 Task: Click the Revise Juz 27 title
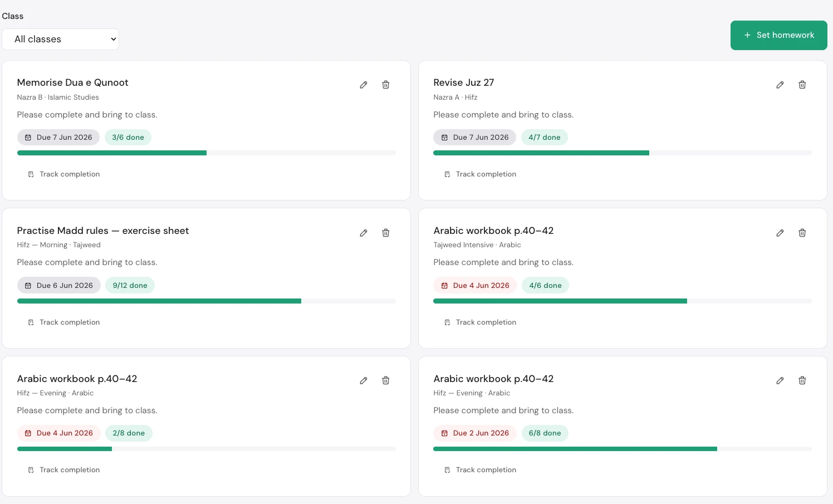point(464,82)
